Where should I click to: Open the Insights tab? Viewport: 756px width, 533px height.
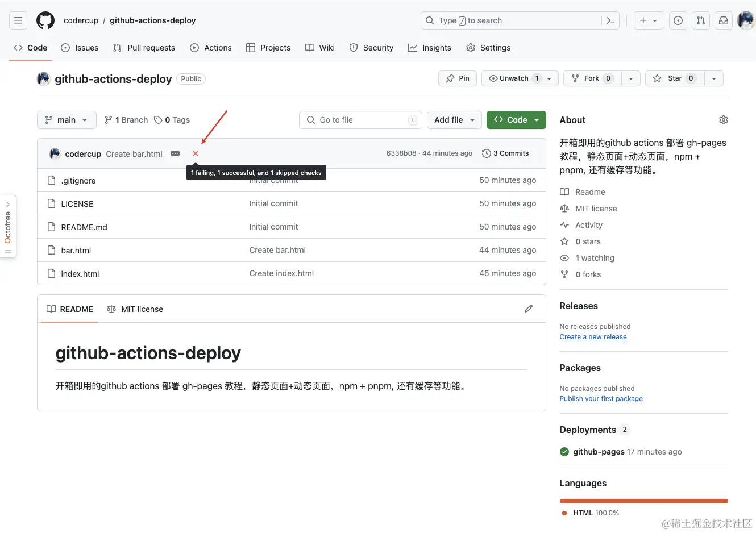click(x=430, y=48)
